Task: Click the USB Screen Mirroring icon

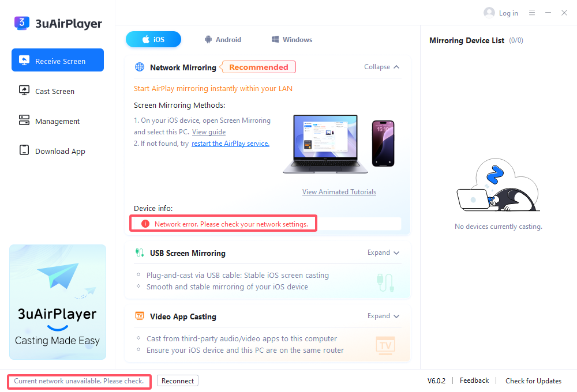Action: [140, 253]
